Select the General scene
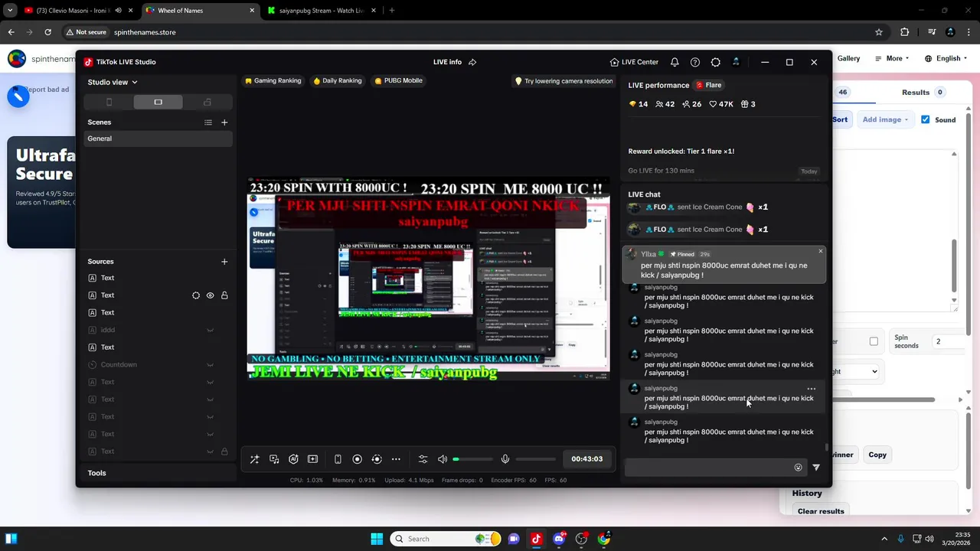Screen dimensions: 980x551 point(158,139)
